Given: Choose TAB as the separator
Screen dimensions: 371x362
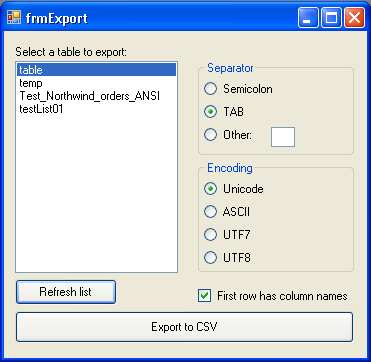Looking at the screenshot, I should [x=210, y=112].
